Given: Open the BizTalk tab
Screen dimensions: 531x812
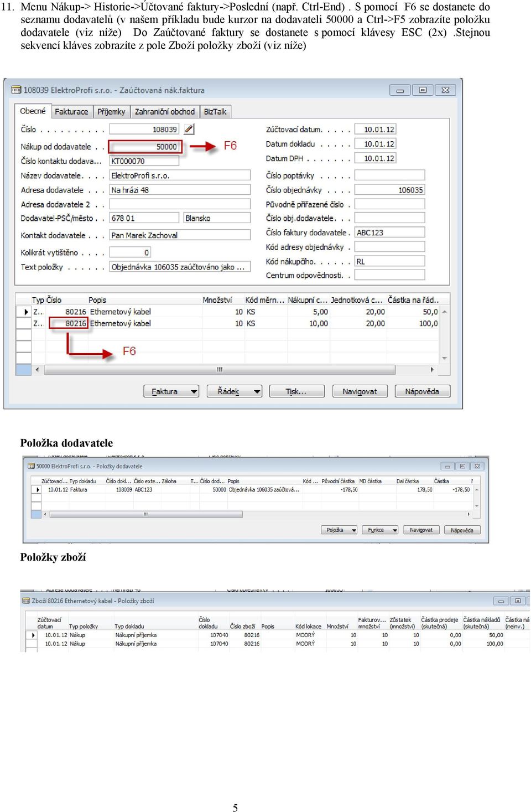Looking at the screenshot, I should 215,112.
